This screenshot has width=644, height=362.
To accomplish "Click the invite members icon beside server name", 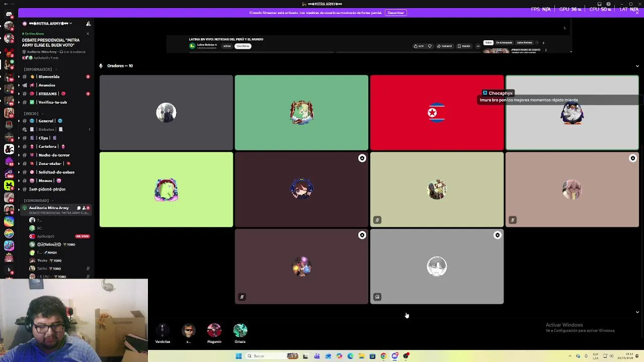I will pos(88,24).
